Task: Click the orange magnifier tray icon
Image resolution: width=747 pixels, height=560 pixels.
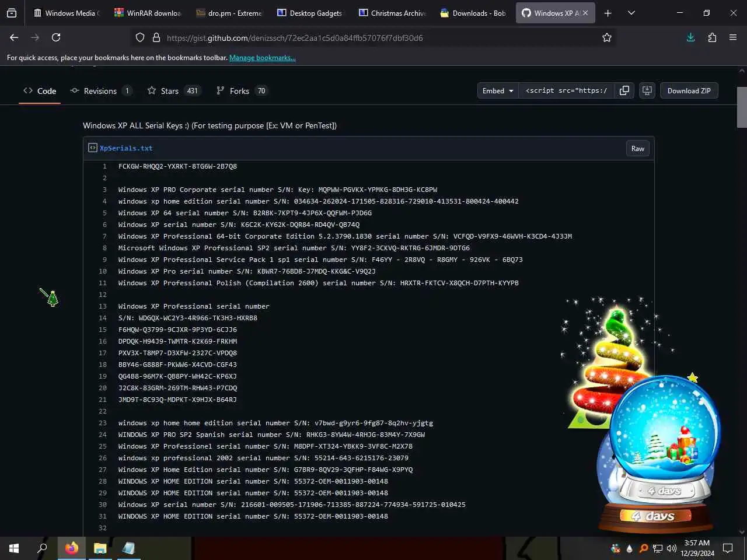Action: [644, 548]
